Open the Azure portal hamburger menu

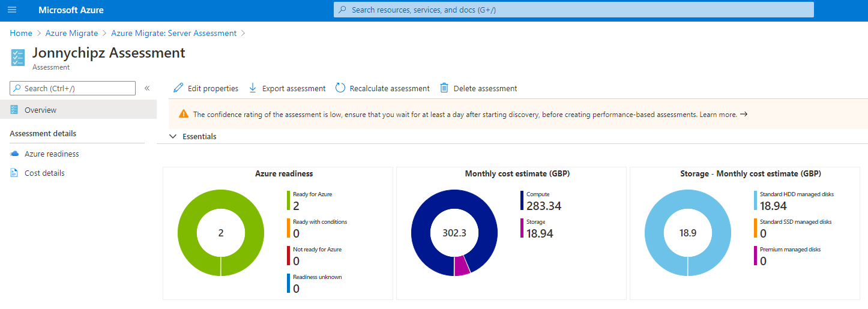coord(12,10)
